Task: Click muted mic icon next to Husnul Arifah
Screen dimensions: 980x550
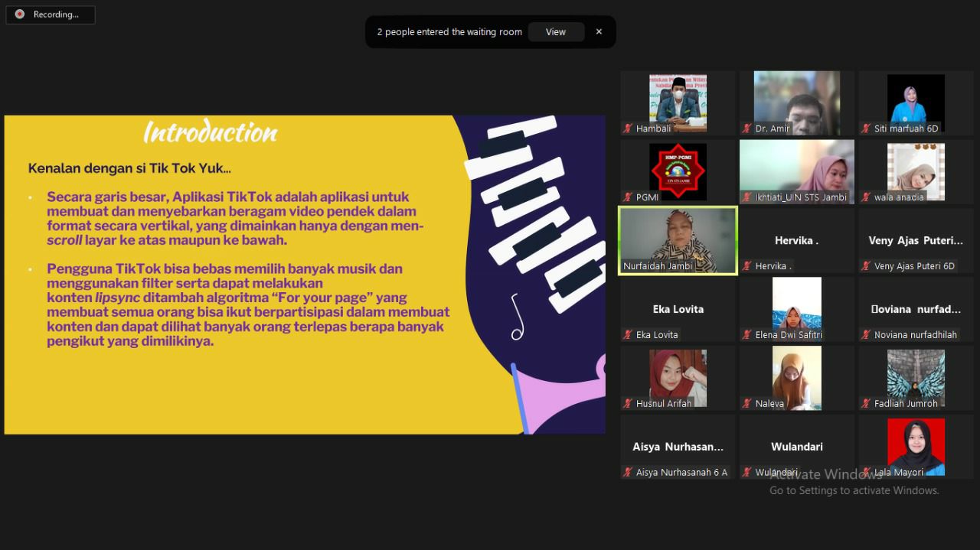Action: tap(628, 404)
